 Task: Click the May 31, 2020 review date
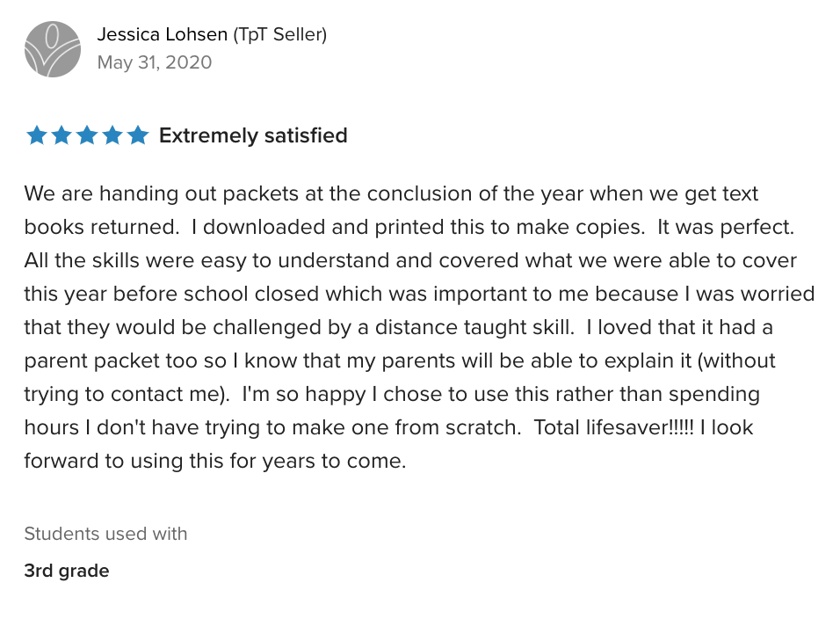(154, 62)
